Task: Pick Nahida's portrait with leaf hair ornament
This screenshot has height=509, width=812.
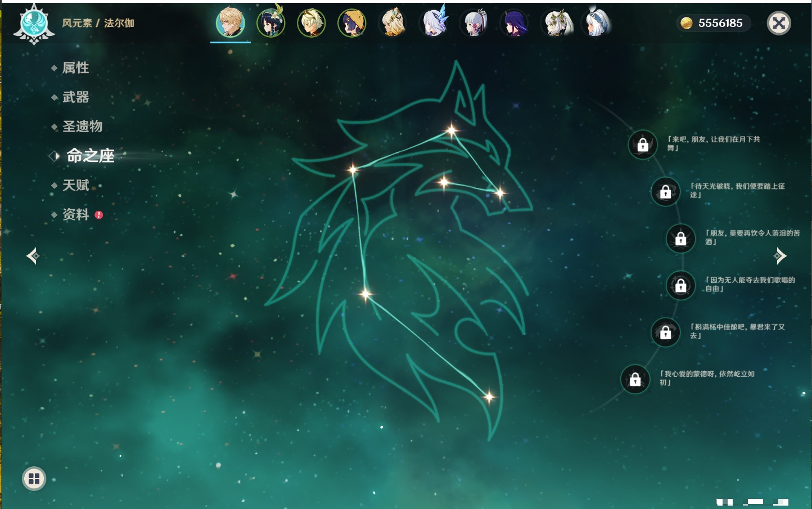Action: pyautogui.click(x=556, y=24)
